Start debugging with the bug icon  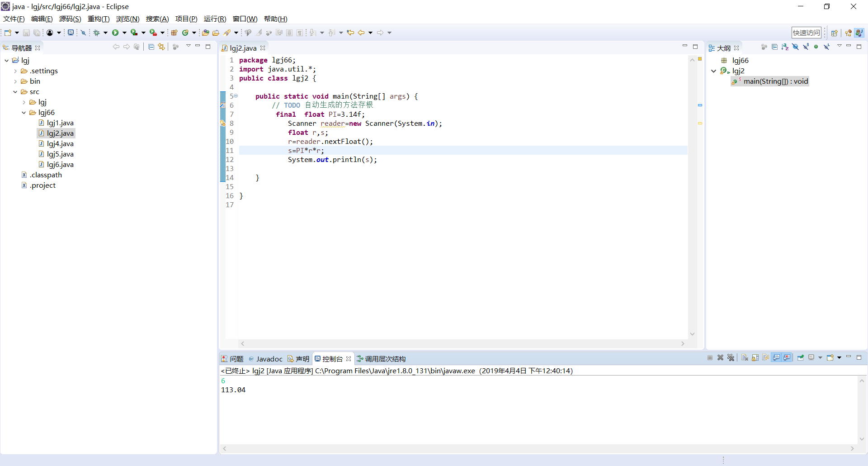(x=96, y=33)
